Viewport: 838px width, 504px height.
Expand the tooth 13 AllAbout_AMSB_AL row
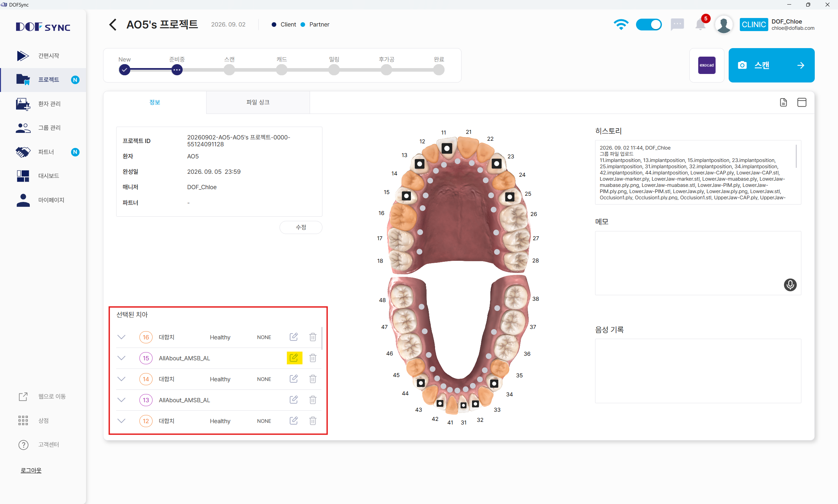pyautogui.click(x=121, y=400)
